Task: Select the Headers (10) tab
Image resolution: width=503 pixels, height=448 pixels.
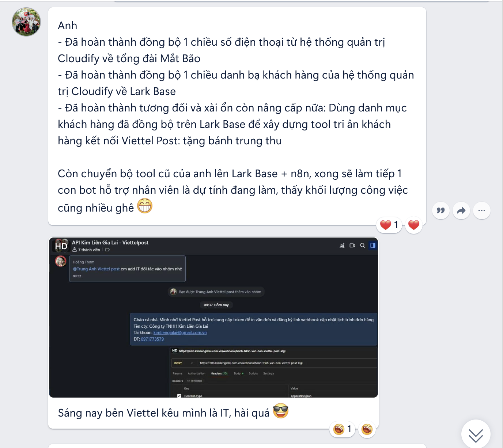Action: tap(219, 373)
